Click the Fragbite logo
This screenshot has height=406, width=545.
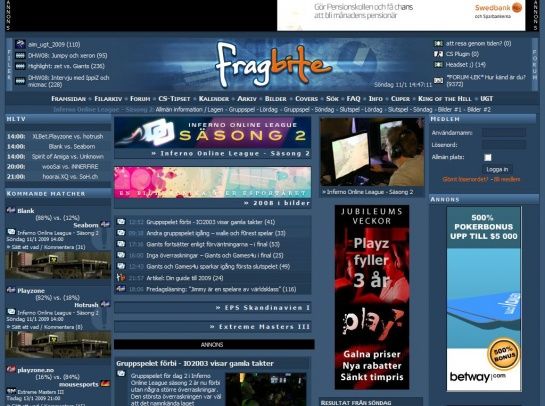click(274, 64)
